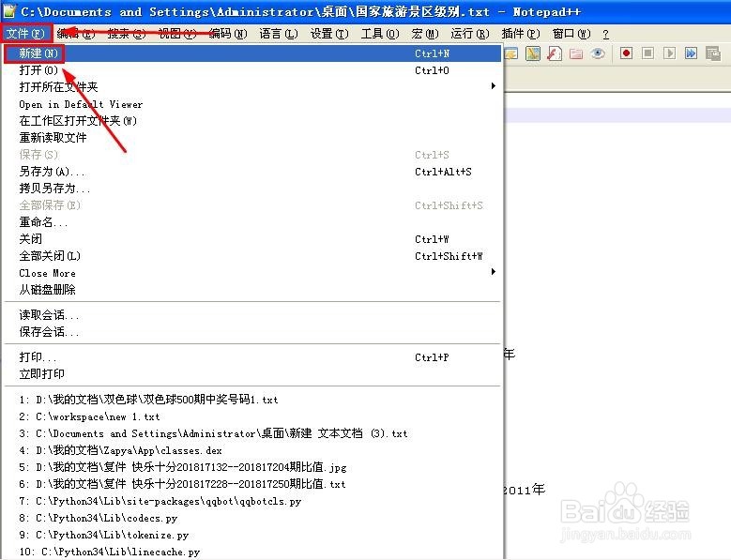The image size is (731, 560).
Task: Open recent file tokenize.py
Action: click(x=252, y=535)
